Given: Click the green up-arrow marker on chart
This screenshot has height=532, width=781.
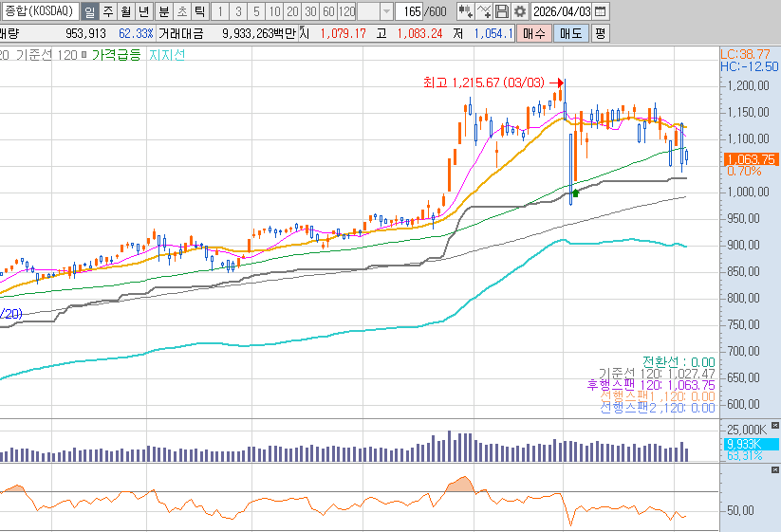Looking at the screenshot, I should click(x=576, y=193).
